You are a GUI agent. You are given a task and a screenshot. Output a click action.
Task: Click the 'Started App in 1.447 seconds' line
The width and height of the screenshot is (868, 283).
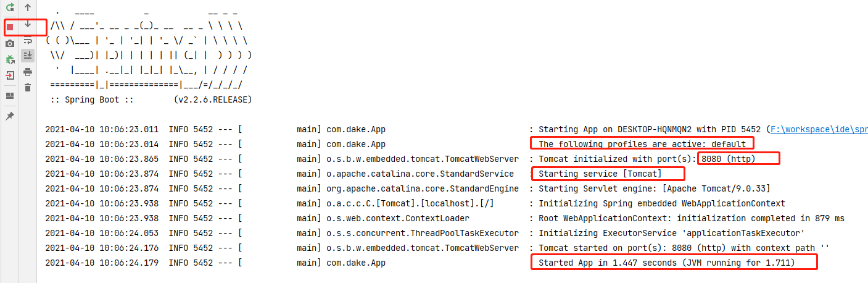pos(667,263)
